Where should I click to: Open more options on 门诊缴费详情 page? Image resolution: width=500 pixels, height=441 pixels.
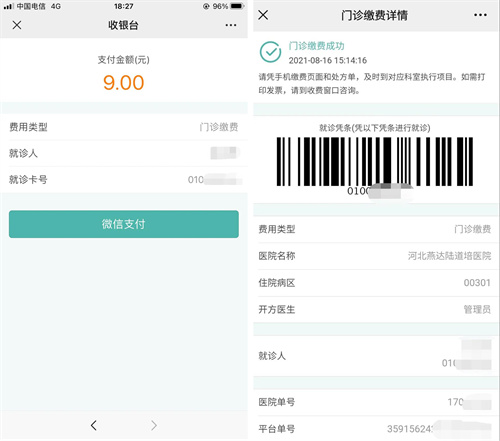pos(480,15)
